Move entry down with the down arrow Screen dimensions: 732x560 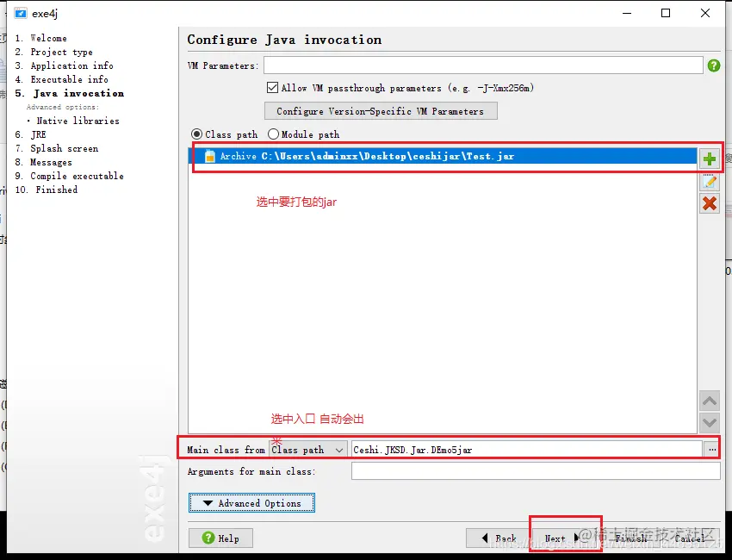pyautogui.click(x=709, y=423)
